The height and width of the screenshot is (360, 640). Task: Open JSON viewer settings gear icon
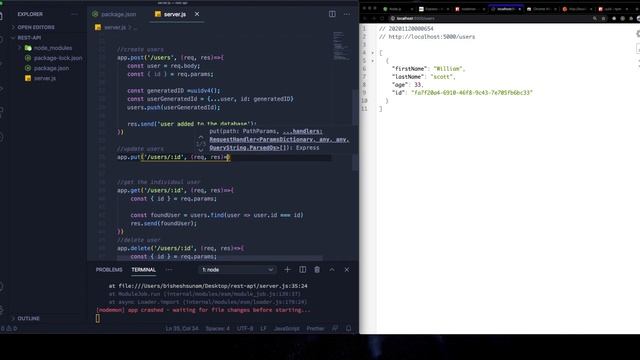tap(638, 34)
